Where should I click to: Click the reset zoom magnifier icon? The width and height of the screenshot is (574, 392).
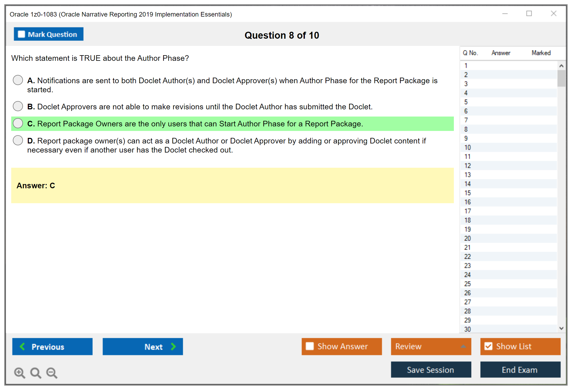35,373
